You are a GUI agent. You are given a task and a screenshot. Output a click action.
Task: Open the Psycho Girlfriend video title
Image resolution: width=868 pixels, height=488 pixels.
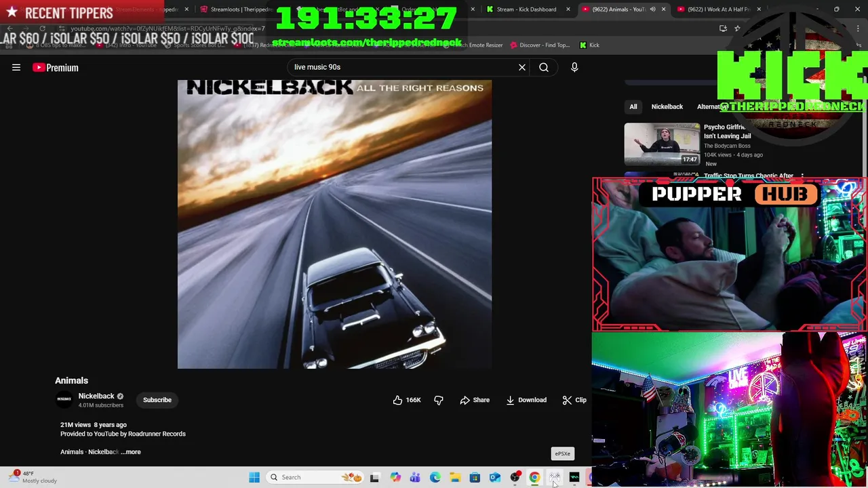pos(727,131)
